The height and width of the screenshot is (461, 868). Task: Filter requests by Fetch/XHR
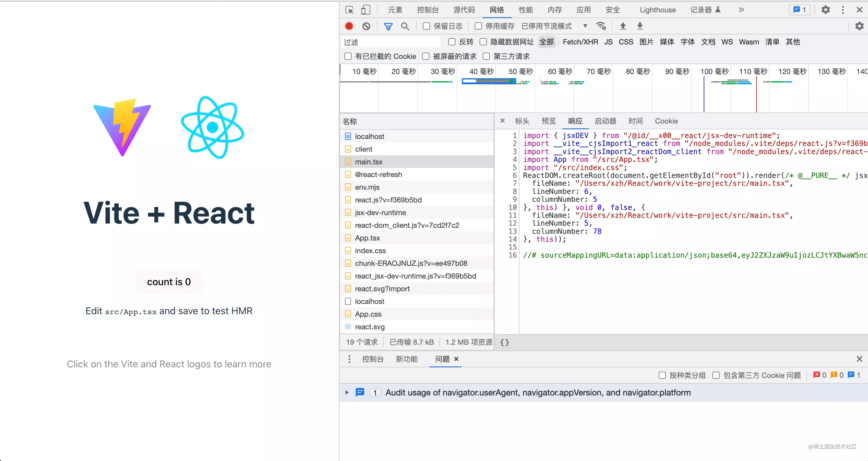tap(580, 42)
